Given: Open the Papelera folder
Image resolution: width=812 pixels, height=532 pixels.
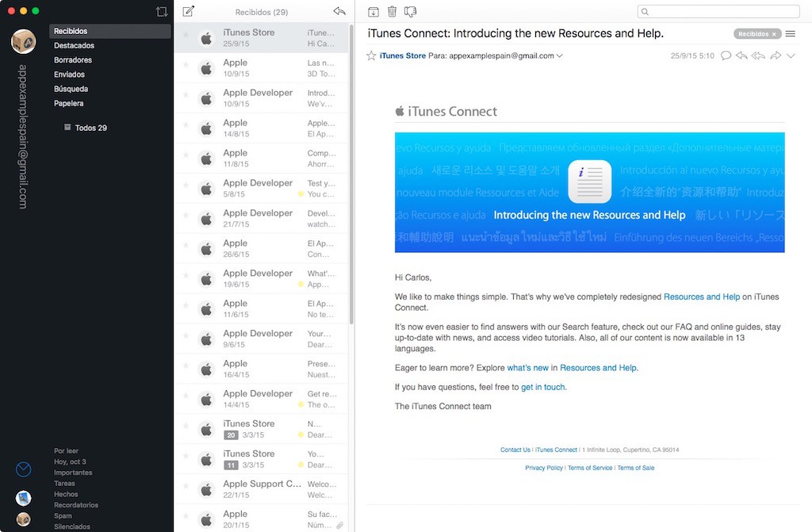Looking at the screenshot, I should pos(69,104).
